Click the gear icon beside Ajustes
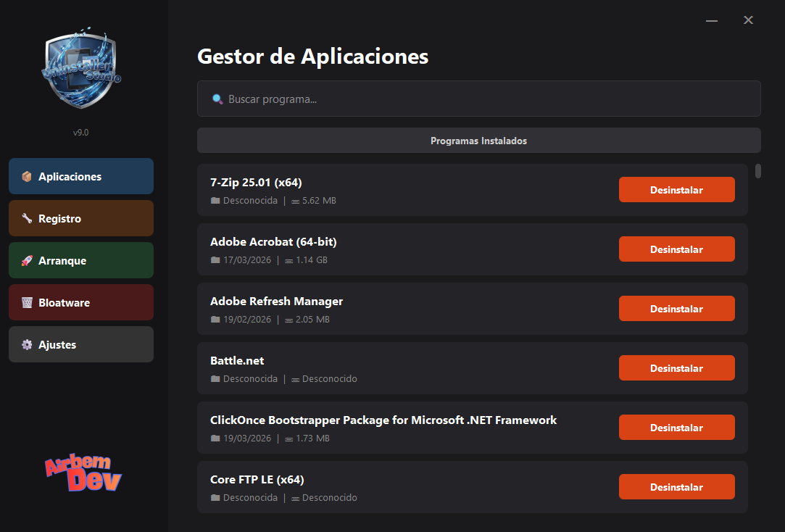 pos(27,345)
